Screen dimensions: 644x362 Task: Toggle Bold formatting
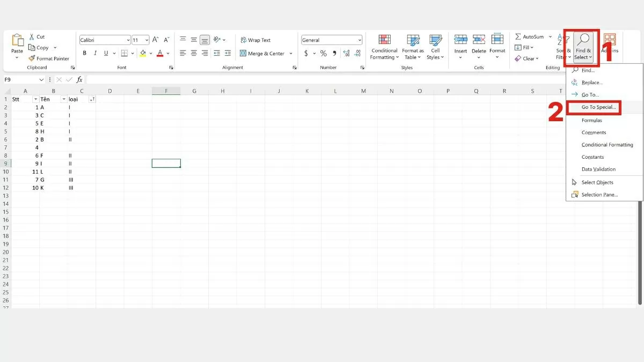[x=84, y=53]
